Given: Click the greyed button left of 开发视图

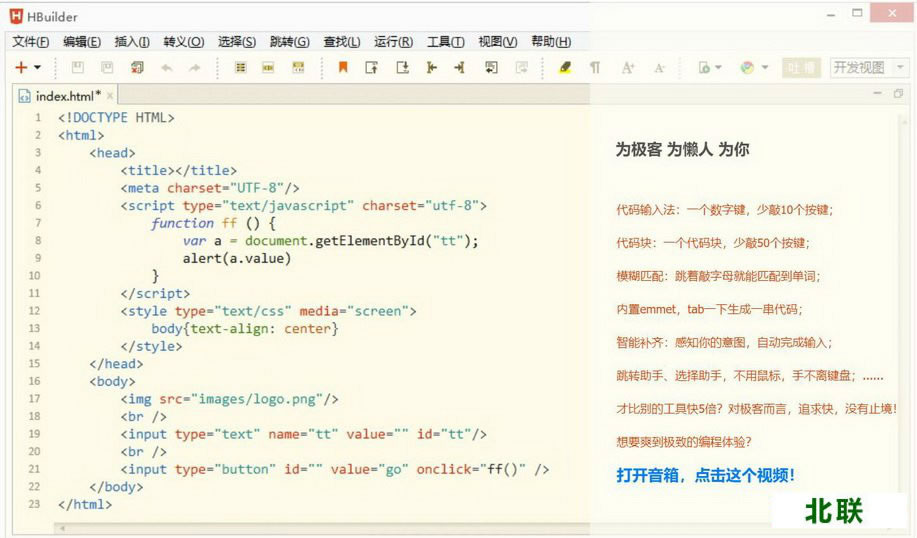Looking at the screenshot, I should (x=801, y=68).
